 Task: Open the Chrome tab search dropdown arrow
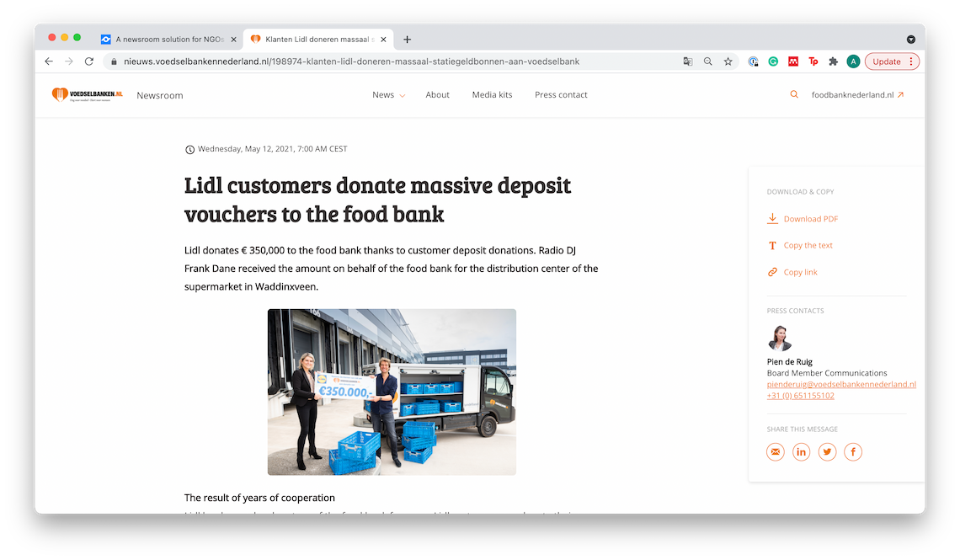[910, 40]
